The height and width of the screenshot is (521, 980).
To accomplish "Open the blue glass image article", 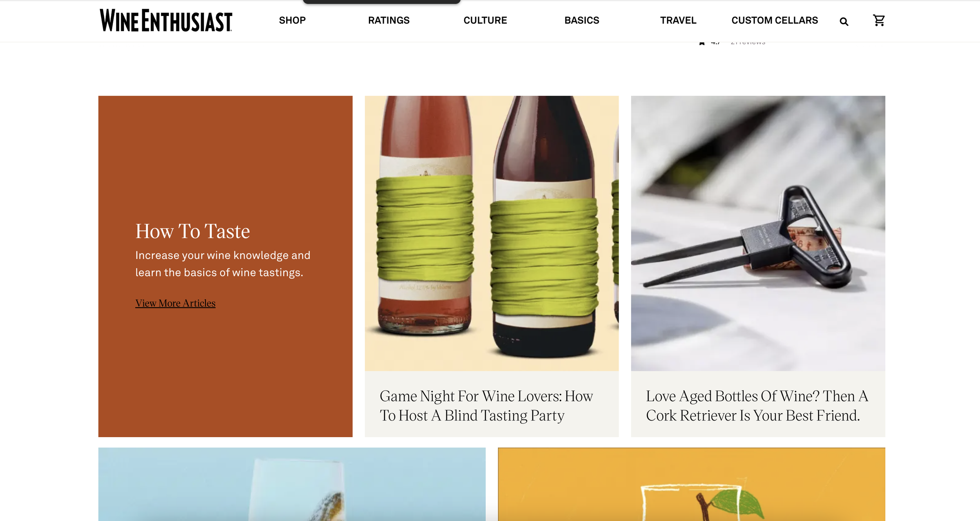I will tap(292, 484).
